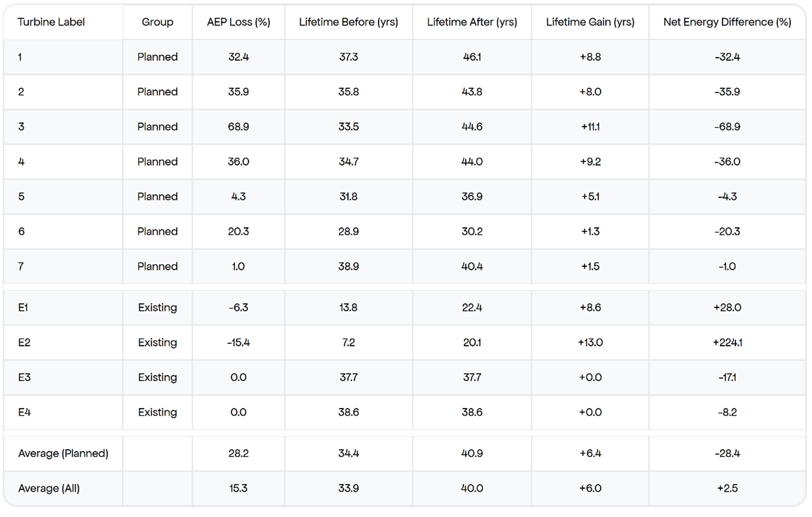812x517 pixels.
Task: Click the AEP Loss (%) header
Action: click(x=238, y=22)
